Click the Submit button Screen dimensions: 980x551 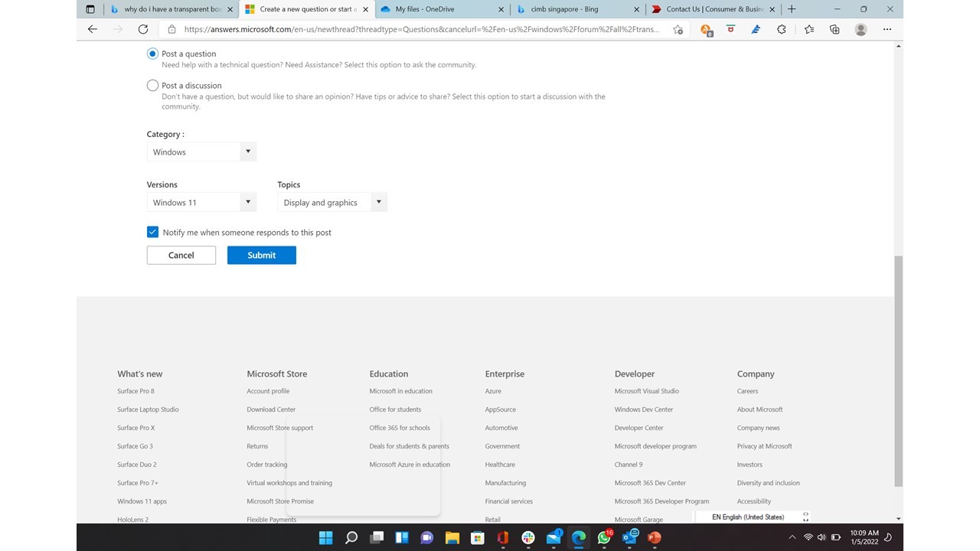tap(261, 255)
